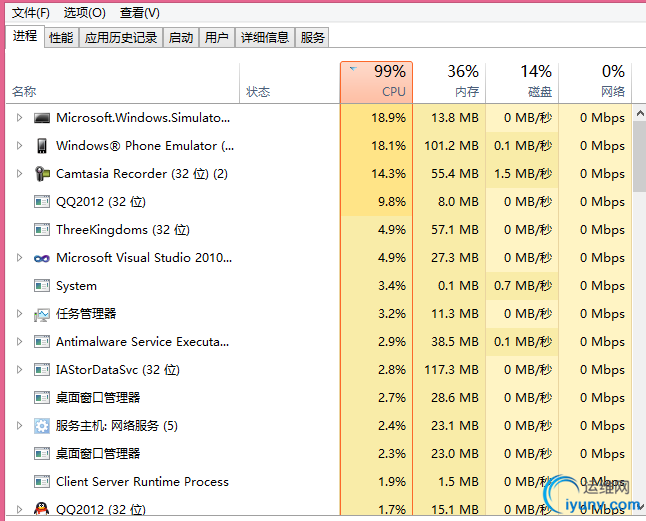Switch to the 用户 tab
This screenshot has height=521, width=646.
click(x=217, y=37)
